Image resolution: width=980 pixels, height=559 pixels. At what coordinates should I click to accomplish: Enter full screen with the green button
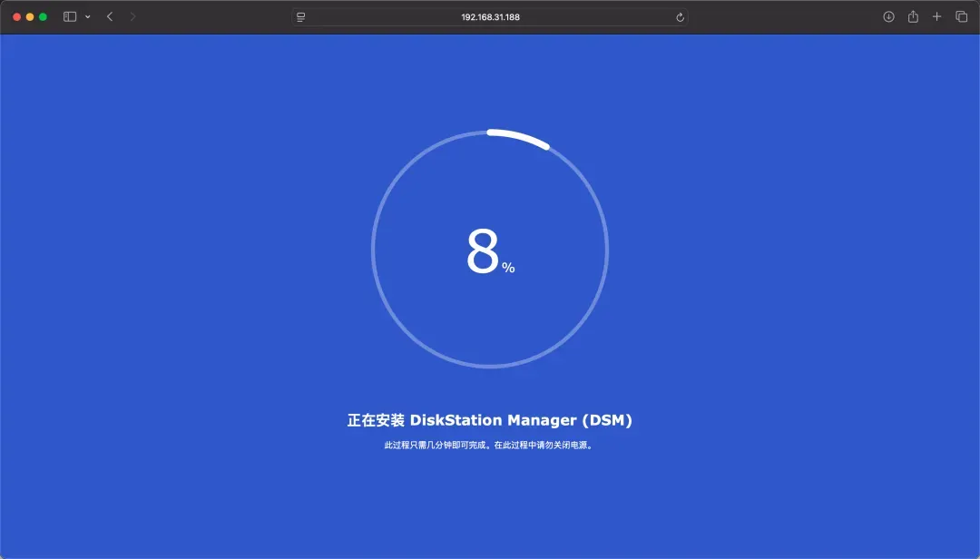44,17
